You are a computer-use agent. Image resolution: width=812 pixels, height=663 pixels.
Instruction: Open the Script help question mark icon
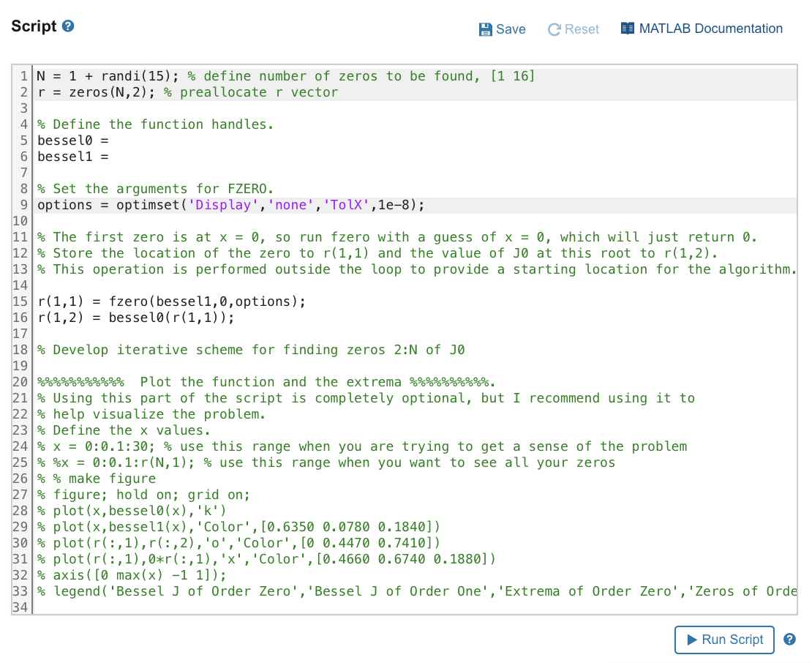click(x=68, y=26)
